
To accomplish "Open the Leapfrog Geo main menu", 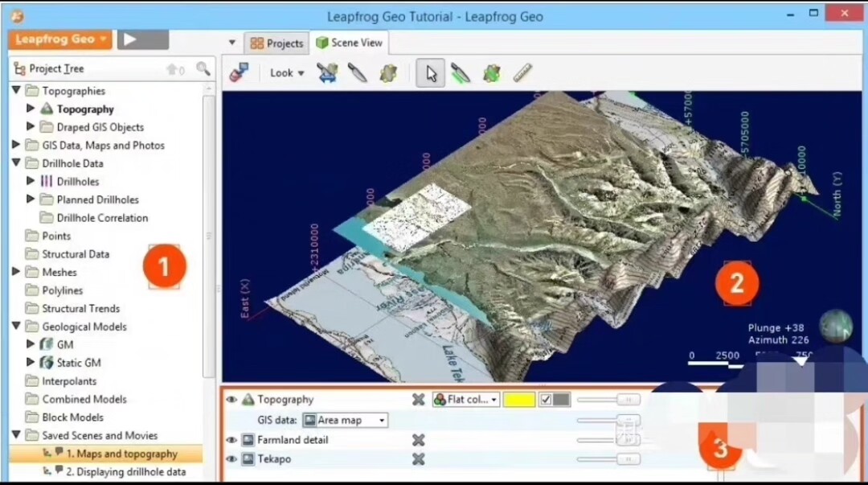I will [x=60, y=39].
